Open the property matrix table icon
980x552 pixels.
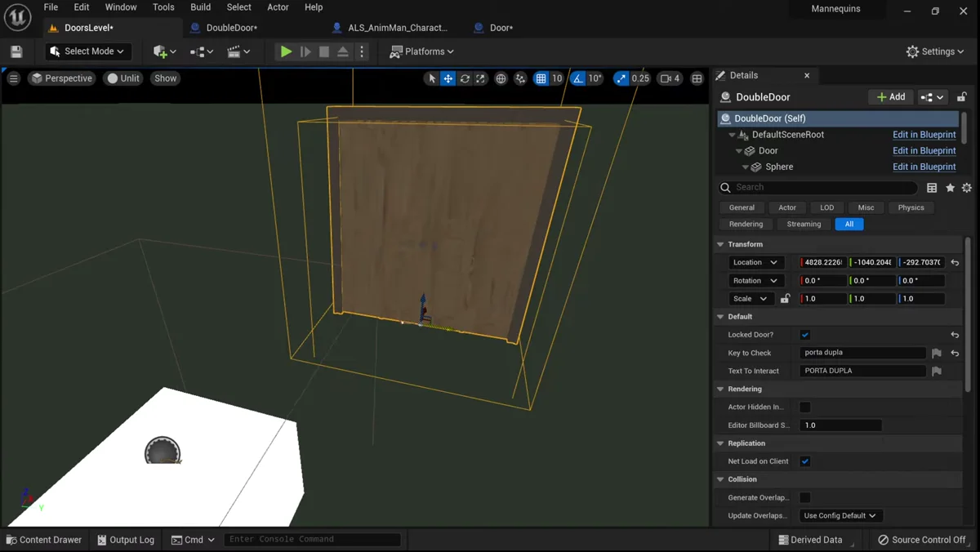click(x=932, y=188)
